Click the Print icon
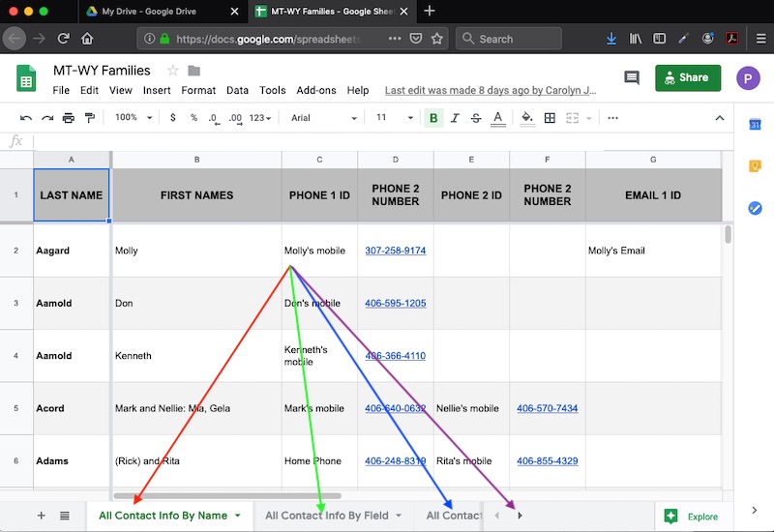Screen dimensions: 774x532 click(x=69, y=118)
